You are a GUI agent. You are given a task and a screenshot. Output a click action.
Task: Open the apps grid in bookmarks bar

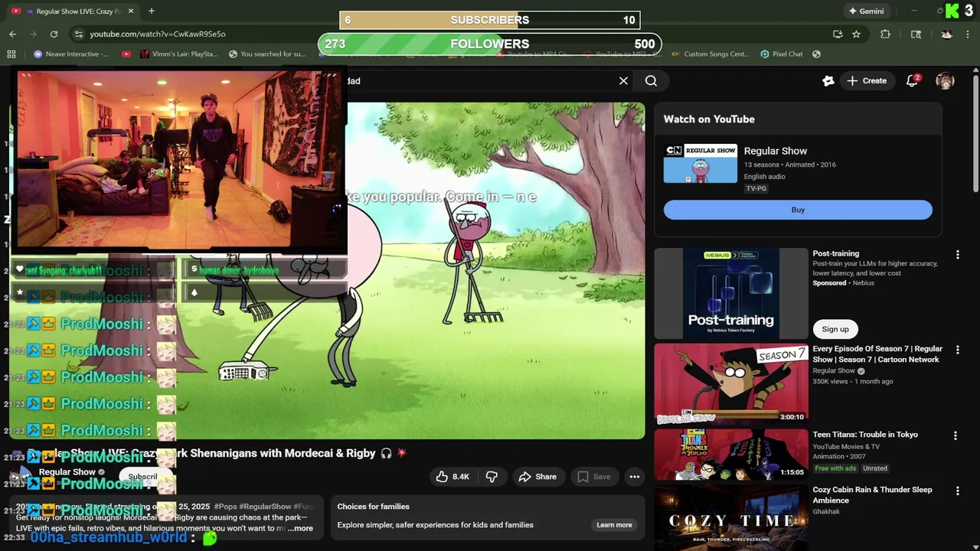click(x=11, y=54)
